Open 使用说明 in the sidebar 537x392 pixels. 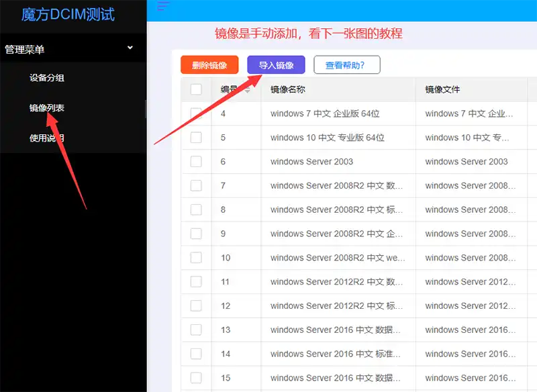click(x=46, y=138)
